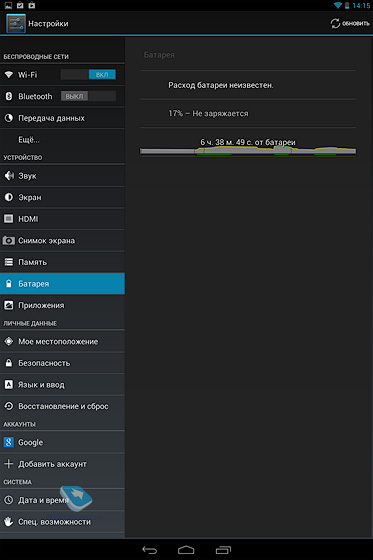
Task: Tap the Звук speaker icon
Action: pyautogui.click(x=9, y=176)
